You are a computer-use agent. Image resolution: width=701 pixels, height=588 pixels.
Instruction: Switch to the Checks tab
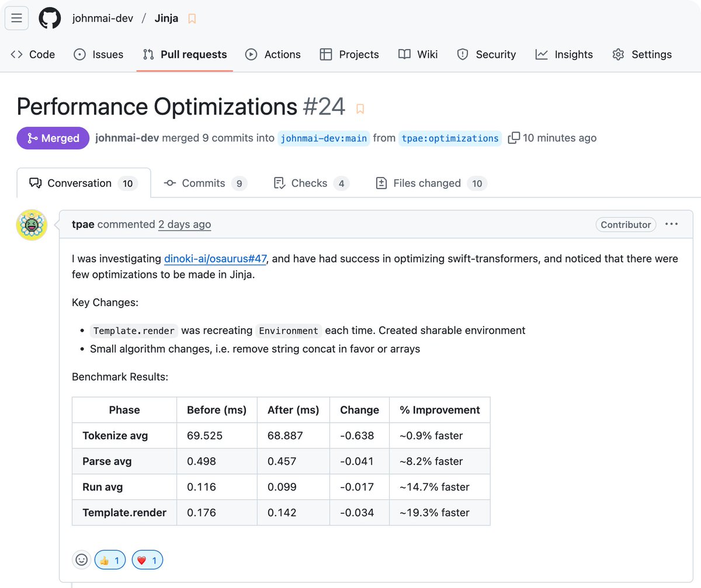(x=311, y=183)
